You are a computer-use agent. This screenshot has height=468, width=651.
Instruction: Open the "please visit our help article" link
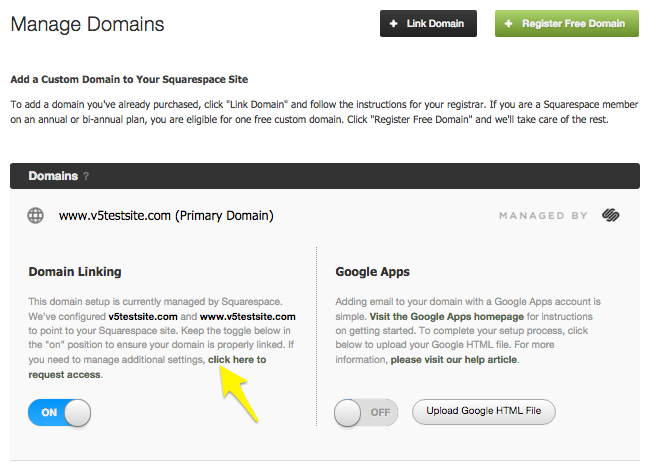point(454,359)
